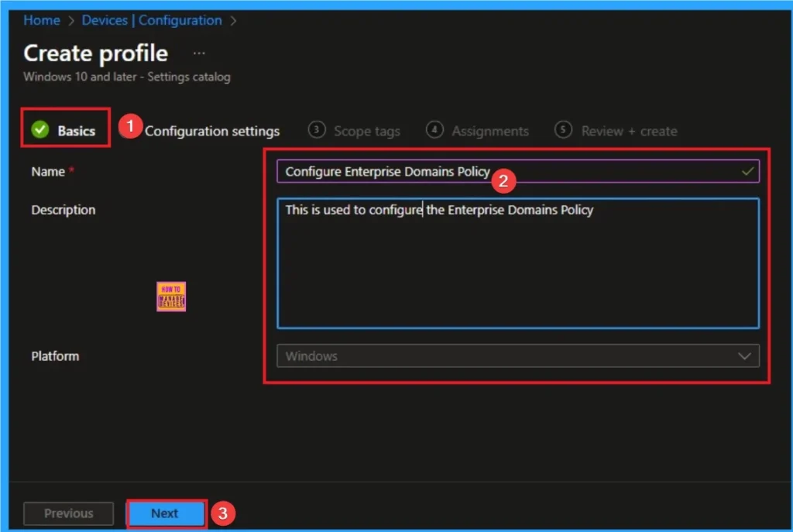Viewport: 793px width, 532px height.
Task: Click the numbered circle on Scope tags step
Action: coord(316,130)
